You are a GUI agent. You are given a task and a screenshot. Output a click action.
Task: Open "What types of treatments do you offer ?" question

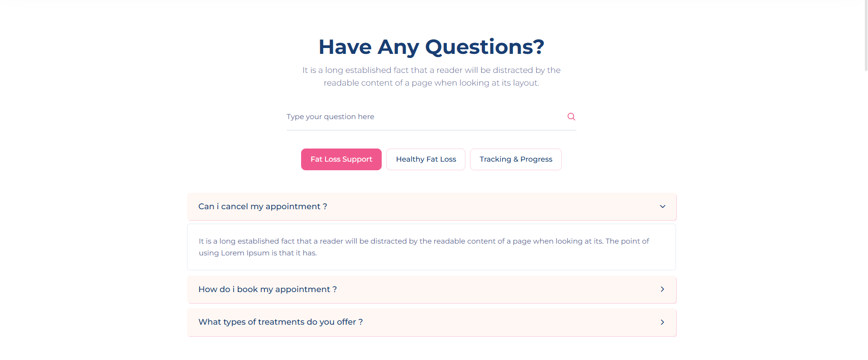pos(280,322)
